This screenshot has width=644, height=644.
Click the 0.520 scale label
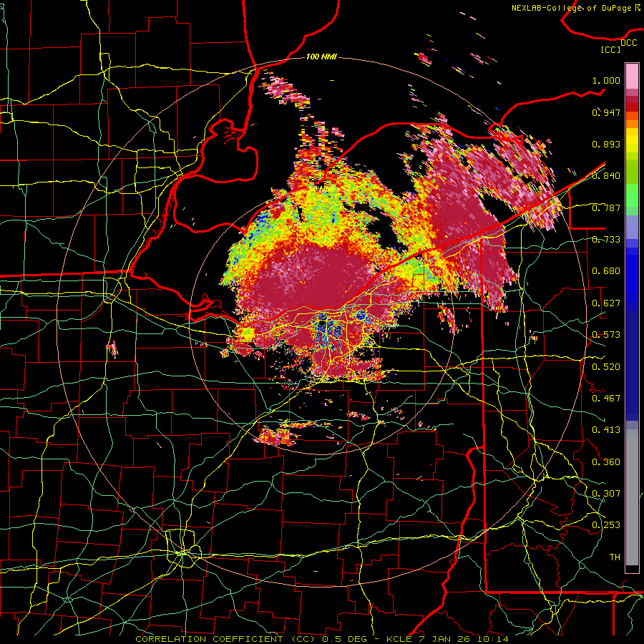(x=606, y=366)
